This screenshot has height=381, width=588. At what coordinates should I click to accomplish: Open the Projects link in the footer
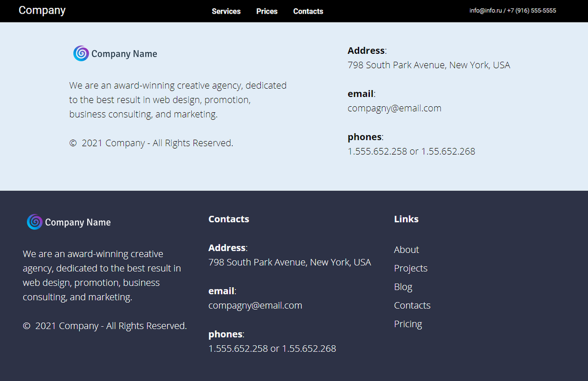[x=411, y=268]
